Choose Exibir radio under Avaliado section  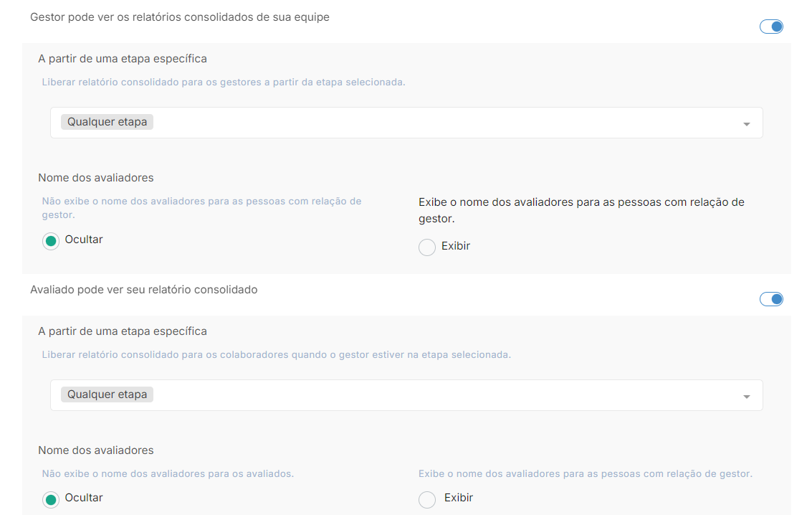click(x=427, y=500)
